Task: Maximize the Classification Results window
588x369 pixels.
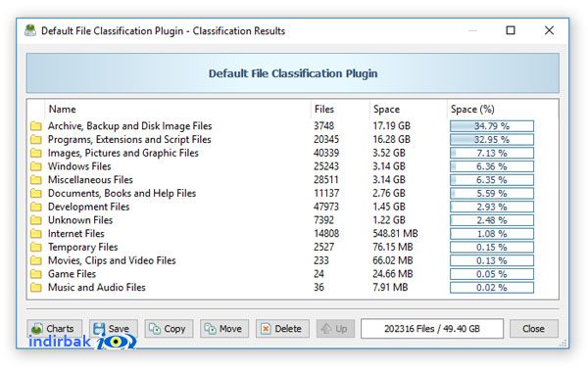Action: coord(511,30)
